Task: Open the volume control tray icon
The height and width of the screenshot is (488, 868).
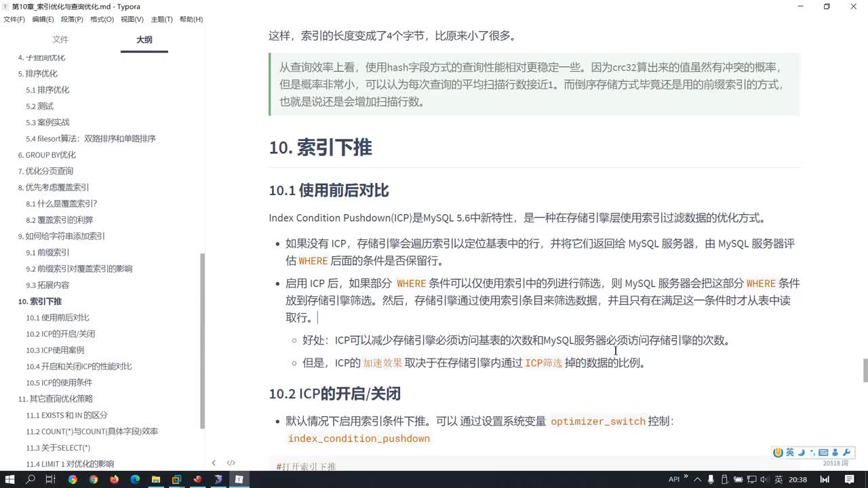Action: (765, 480)
